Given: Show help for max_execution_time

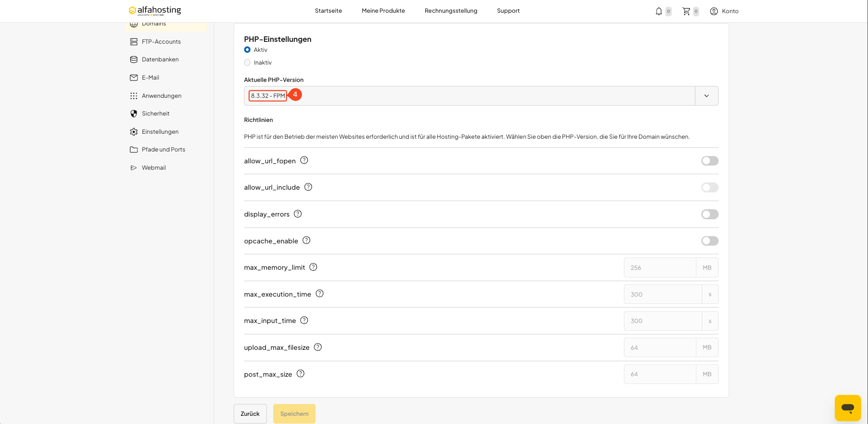Looking at the screenshot, I should point(320,293).
